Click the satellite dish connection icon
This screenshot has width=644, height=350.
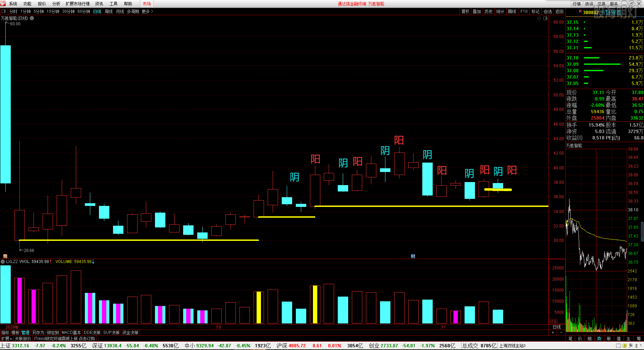pyautogui.click(x=631, y=346)
